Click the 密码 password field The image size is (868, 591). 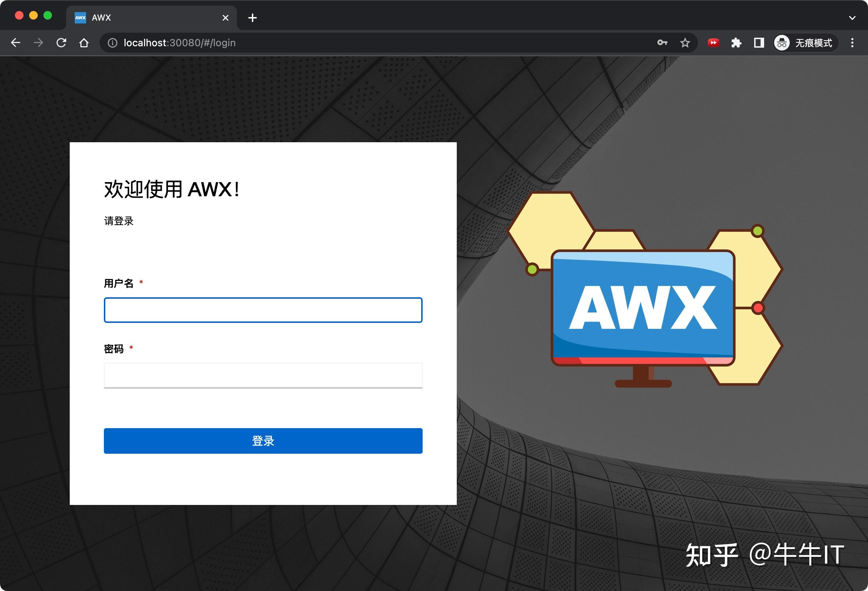coord(263,375)
